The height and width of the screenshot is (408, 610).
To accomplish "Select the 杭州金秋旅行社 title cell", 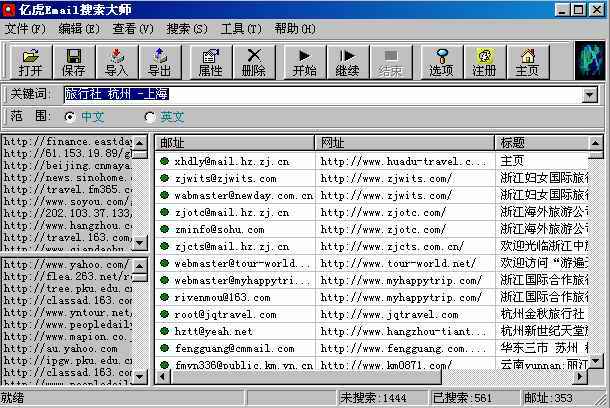I will point(542,314).
